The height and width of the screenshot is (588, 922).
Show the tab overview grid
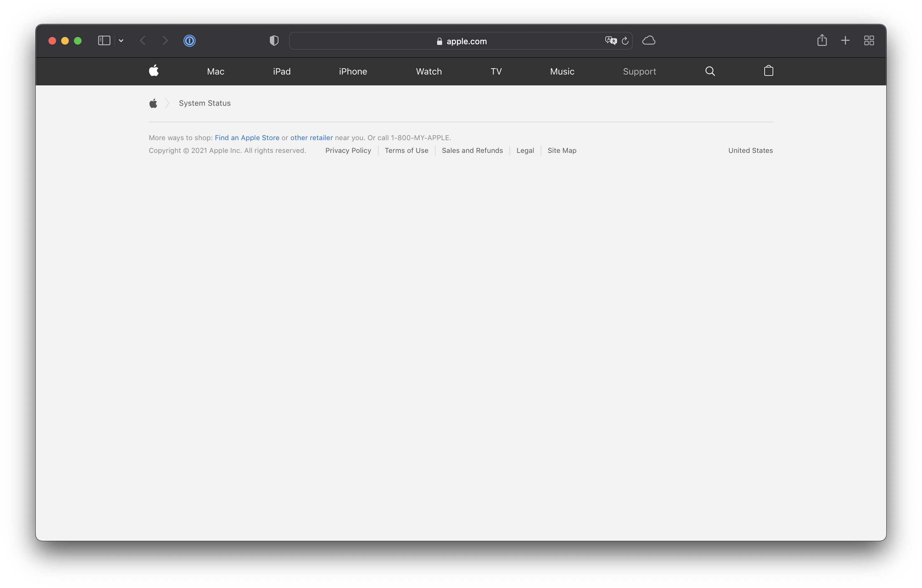point(869,40)
